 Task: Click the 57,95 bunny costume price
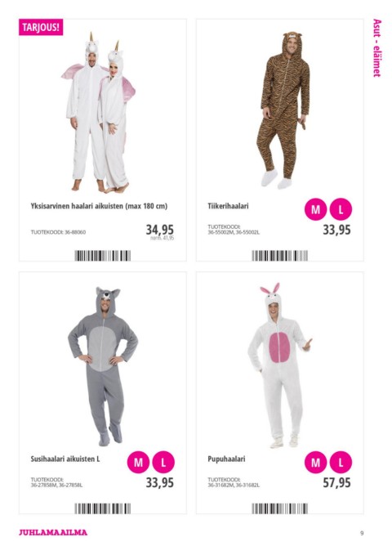336,483
